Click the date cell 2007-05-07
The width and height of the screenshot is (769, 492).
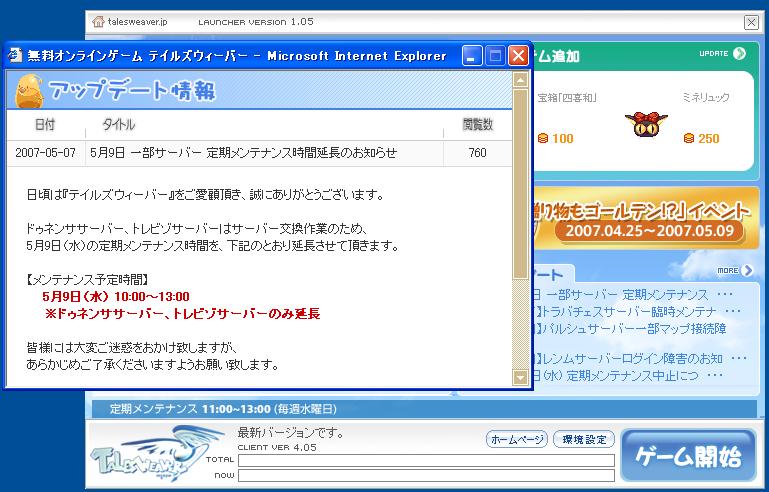[46, 153]
